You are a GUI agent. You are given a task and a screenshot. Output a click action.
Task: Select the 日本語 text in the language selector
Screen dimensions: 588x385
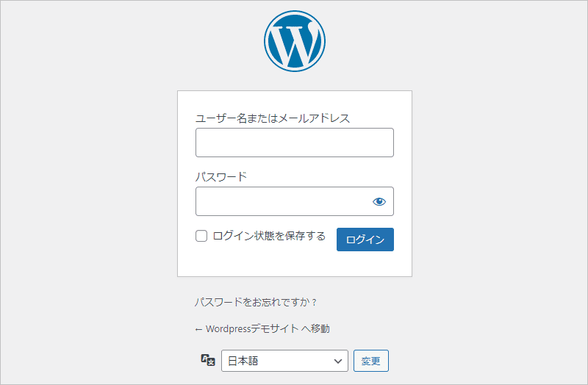243,361
